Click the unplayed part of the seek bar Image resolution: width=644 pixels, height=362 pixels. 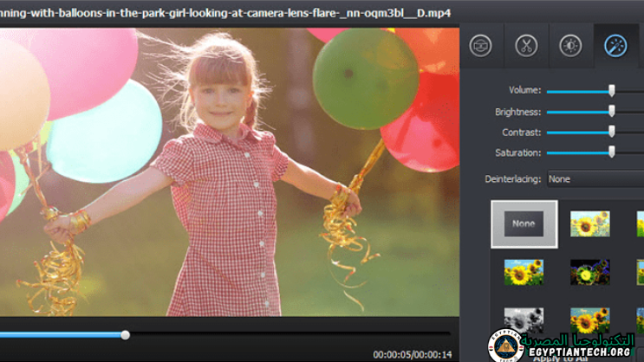[x=286, y=334]
